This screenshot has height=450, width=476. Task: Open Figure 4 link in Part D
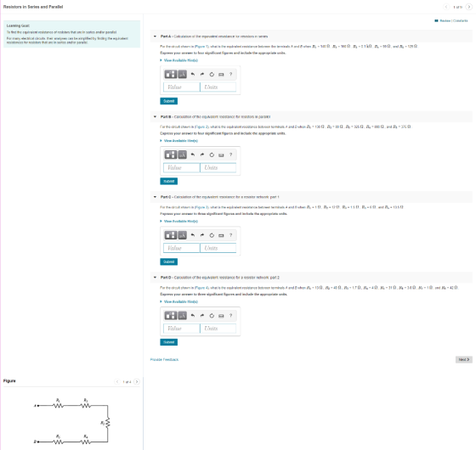click(x=201, y=288)
